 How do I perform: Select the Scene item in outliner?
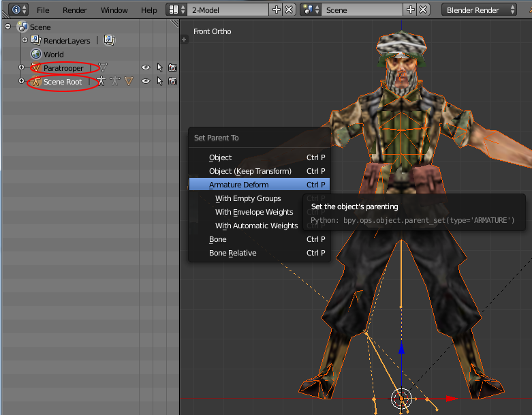(40, 27)
